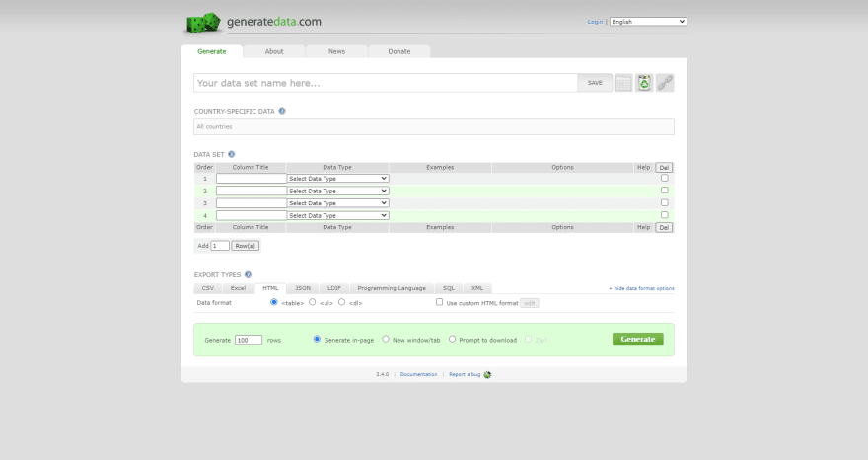The image size is (868, 460).
Task: Open Export Types help icon
Action: 248,274
